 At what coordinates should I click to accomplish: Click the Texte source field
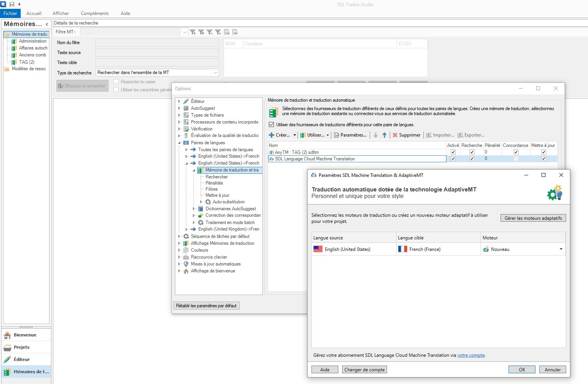(x=157, y=53)
